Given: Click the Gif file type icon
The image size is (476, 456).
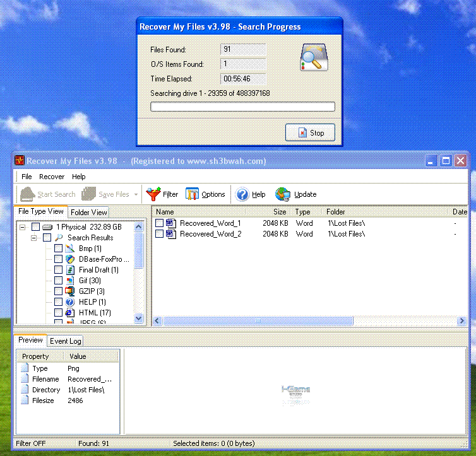Looking at the screenshot, I should [70, 281].
